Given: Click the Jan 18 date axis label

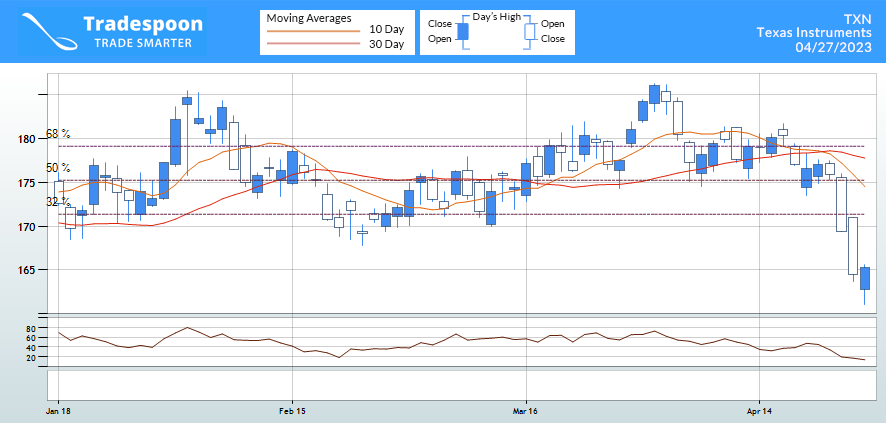Looking at the screenshot, I should click(x=58, y=411).
